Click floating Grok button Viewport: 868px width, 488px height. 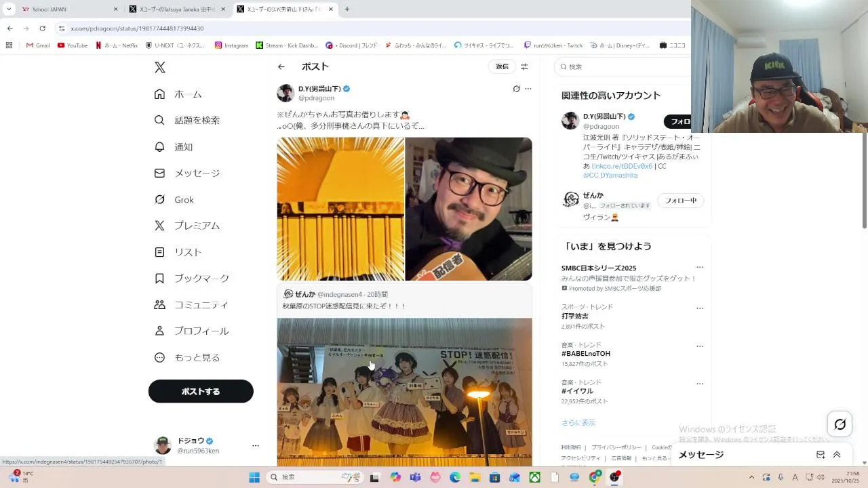[x=840, y=424]
